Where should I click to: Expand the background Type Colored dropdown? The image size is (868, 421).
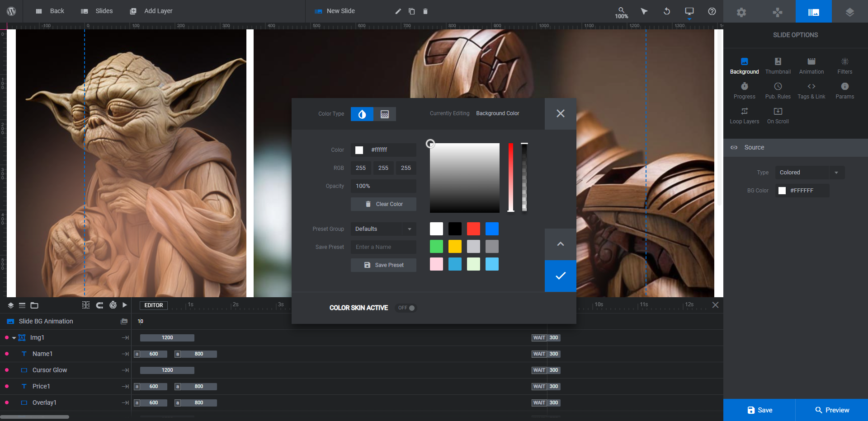click(x=810, y=173)
